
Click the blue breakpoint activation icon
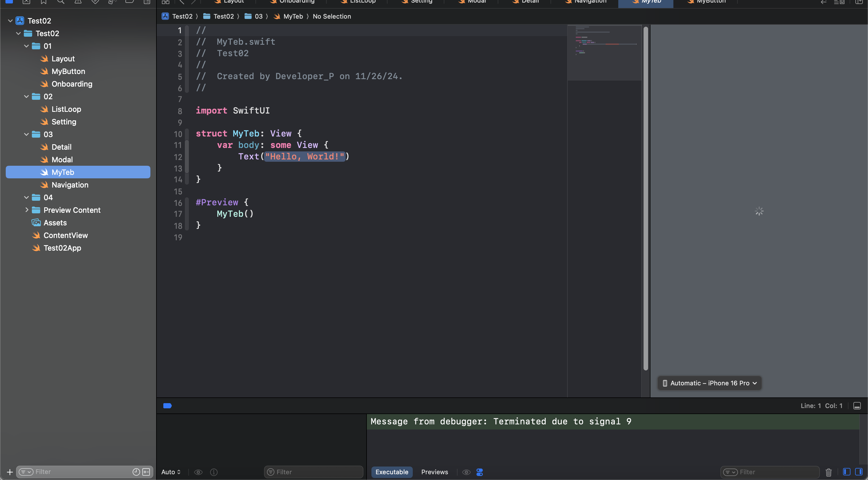click(x=167, y=406)
